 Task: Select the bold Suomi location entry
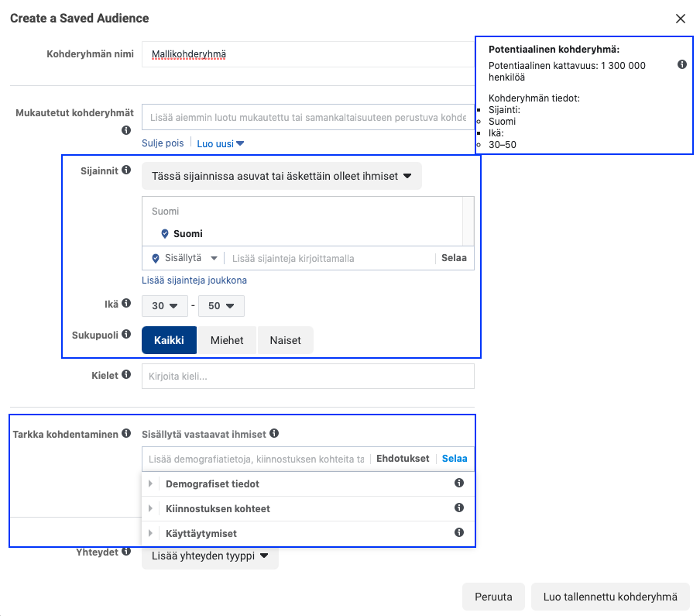(187, 234)
